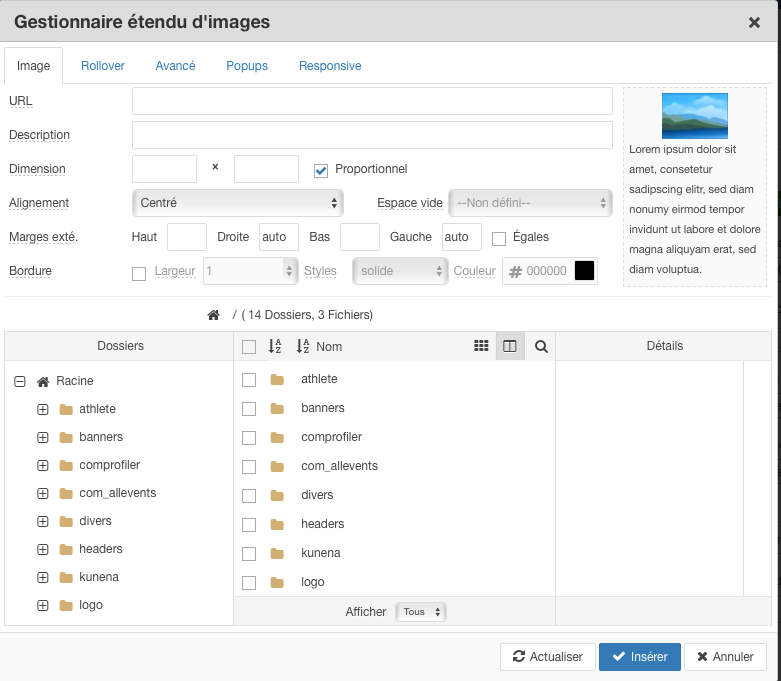Click the home icon in the path breadcrumb
This screenshot has width=781, height=681.
point(213,315)
